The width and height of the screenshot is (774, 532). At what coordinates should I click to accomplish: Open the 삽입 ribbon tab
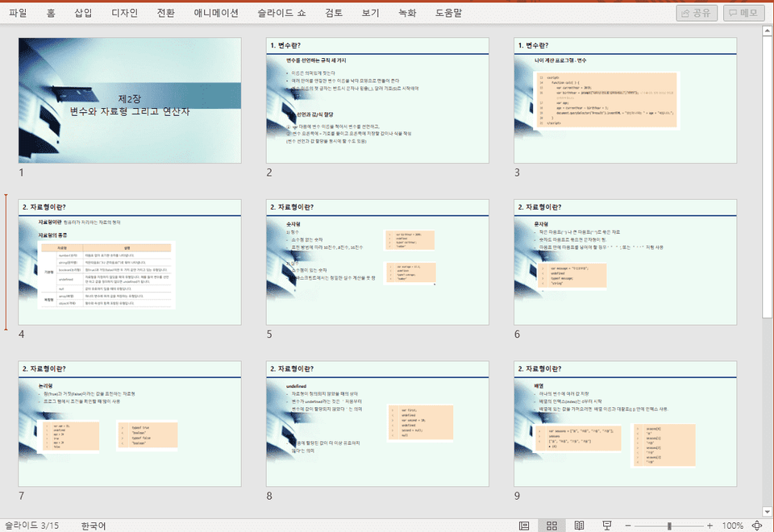[83, 13]
